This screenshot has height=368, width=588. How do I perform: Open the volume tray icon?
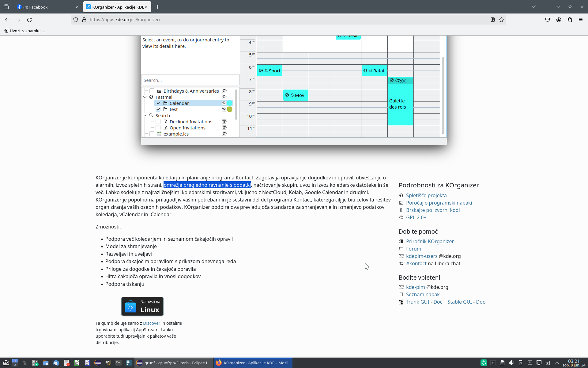click(x=511, y=363)
